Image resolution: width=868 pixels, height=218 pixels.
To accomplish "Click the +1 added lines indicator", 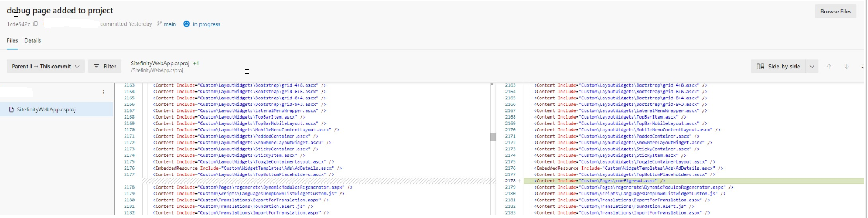I will (196, 63).
